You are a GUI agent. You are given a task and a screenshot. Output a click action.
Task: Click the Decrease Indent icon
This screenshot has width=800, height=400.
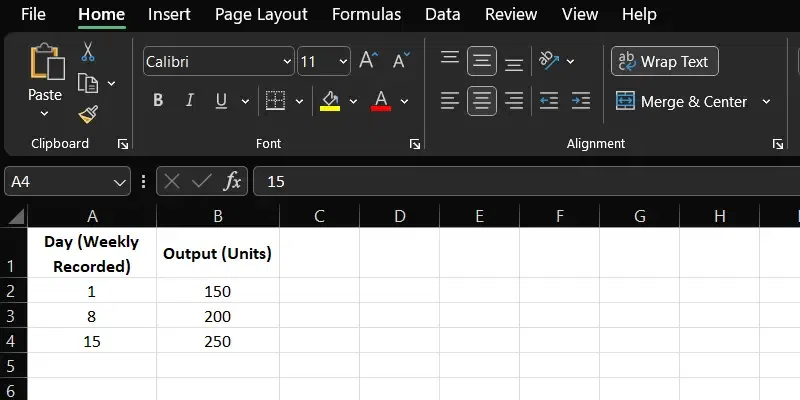tap(548, 101)
